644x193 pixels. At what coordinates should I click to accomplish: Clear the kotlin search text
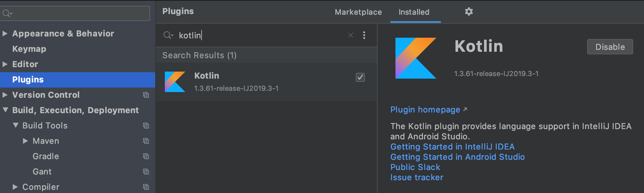350,35
